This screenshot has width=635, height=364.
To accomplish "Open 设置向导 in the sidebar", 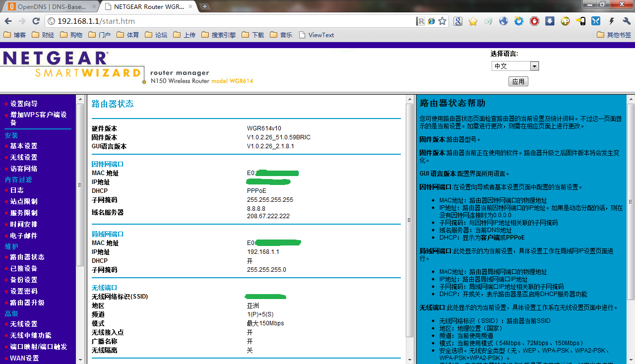I will click(x=24, y=104).
